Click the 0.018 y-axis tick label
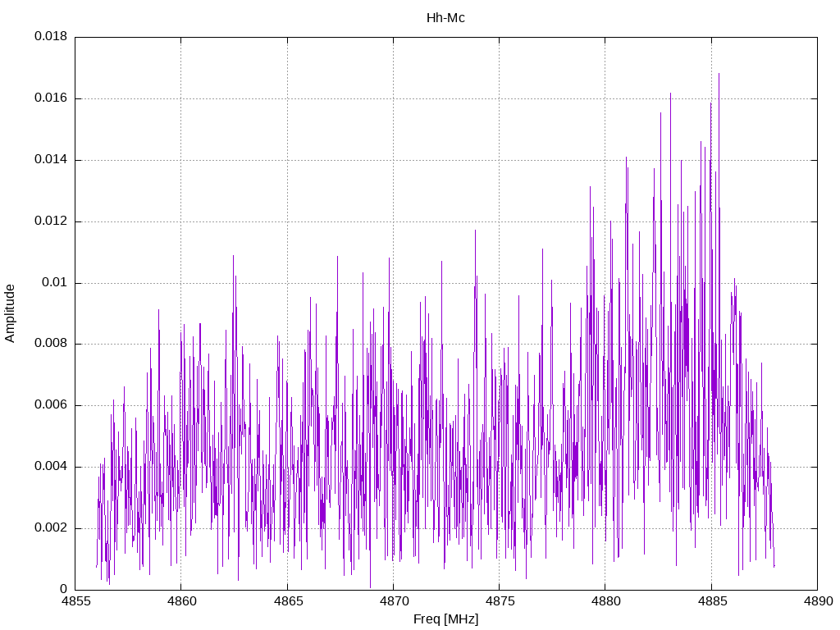The image size is (840, 630). 51,37
